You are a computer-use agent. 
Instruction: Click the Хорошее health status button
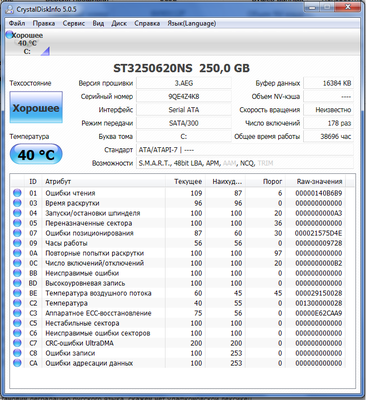[36, 107]
